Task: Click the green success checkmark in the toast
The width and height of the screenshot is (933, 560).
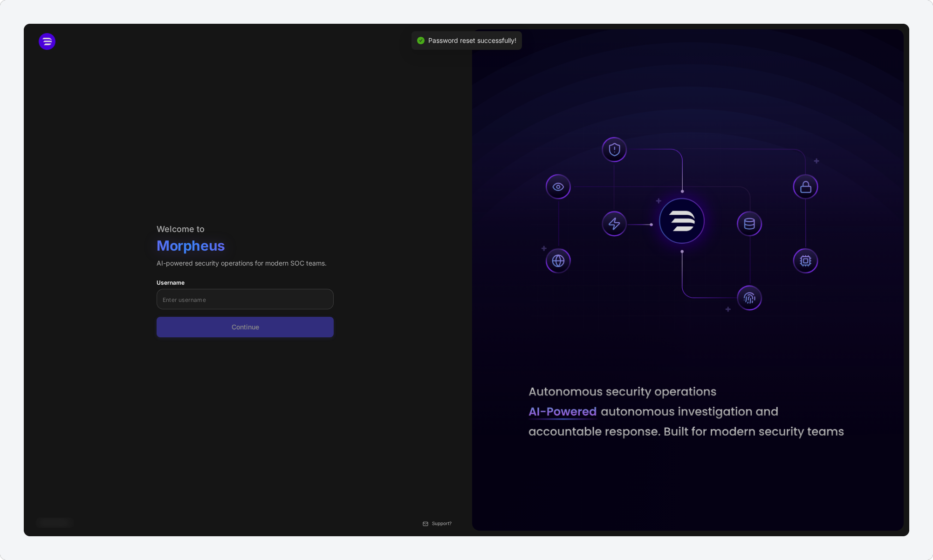Action: (x=421, y=41)
